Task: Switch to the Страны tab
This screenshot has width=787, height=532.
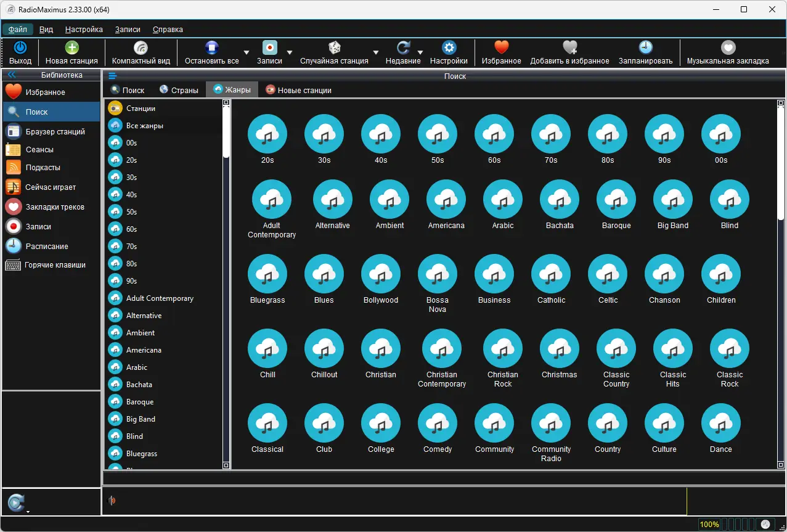Action: click(179, 90)
